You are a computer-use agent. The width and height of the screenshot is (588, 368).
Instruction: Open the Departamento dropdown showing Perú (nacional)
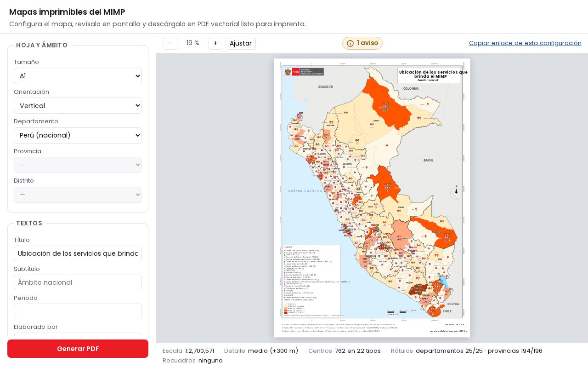click(78, 135)
